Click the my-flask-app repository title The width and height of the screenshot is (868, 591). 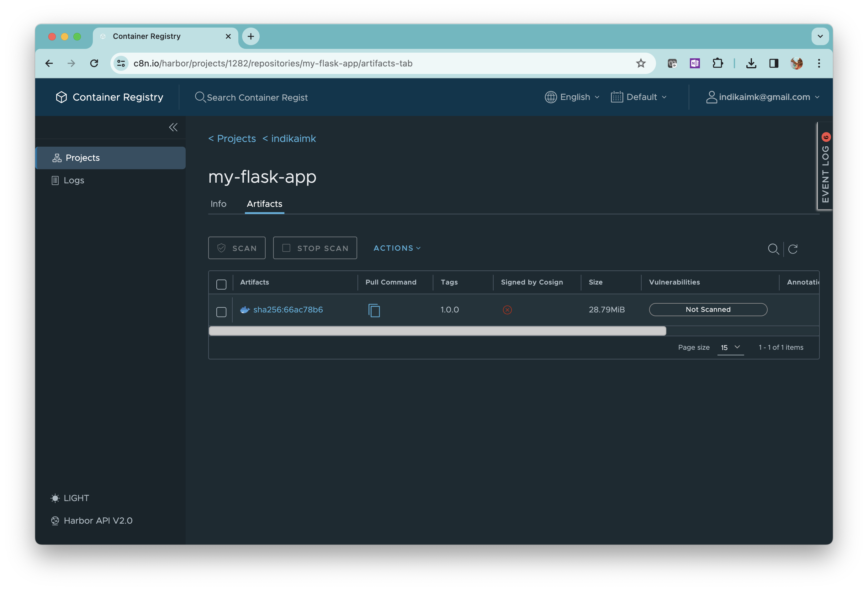(262, 177)
